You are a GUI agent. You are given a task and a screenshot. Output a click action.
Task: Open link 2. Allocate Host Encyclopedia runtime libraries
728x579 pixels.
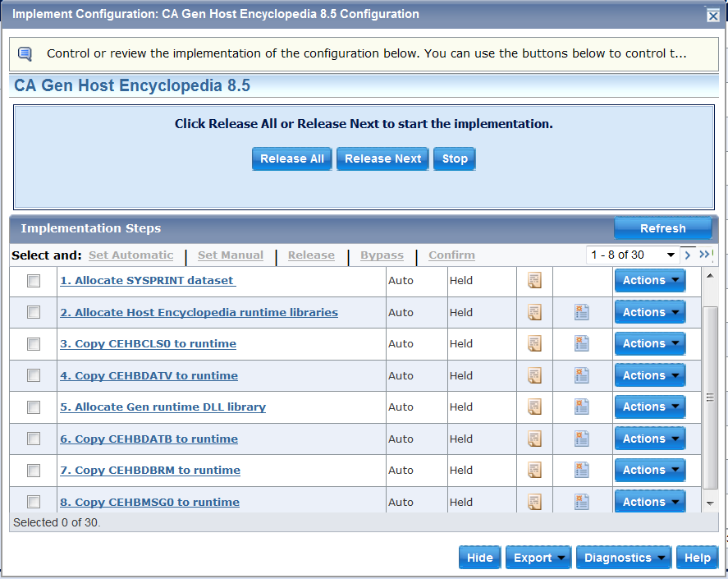coord(199,312)
